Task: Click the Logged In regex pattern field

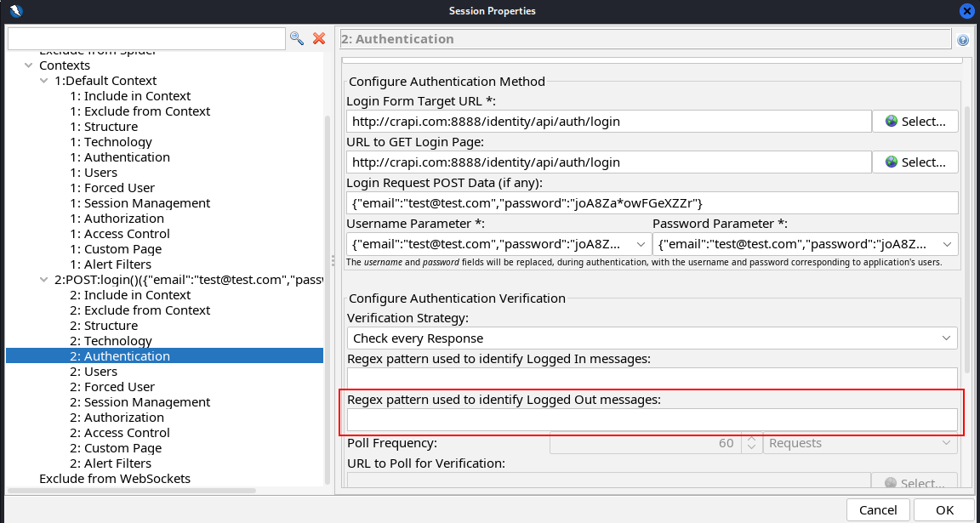Action: tap(652, 378)
